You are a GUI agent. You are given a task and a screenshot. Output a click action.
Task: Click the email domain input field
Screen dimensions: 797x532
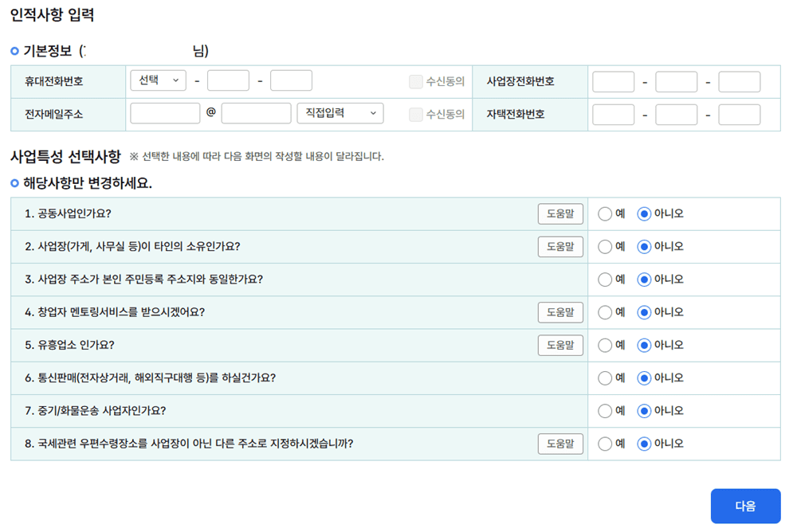click(256, 113)
